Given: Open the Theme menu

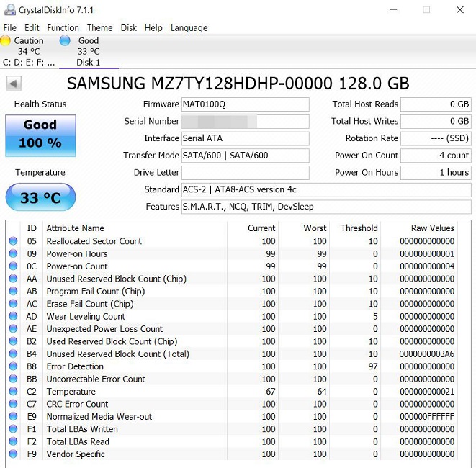Looking at the screenshot, I should click(99, 28).
